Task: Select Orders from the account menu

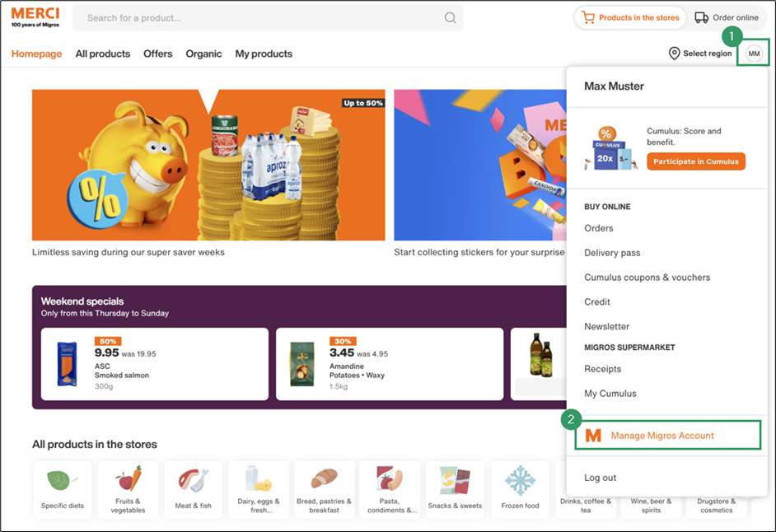Action: click(x=599, y=228)
